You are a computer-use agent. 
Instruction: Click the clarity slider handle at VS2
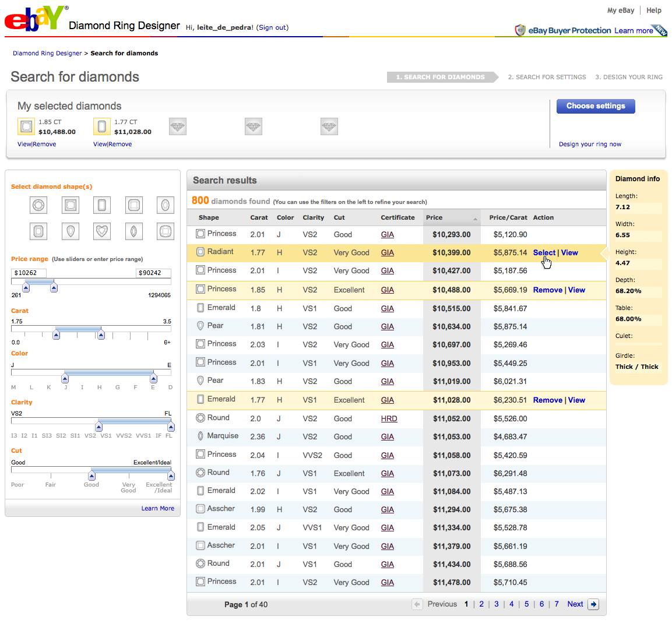click(x=99, y=427)
